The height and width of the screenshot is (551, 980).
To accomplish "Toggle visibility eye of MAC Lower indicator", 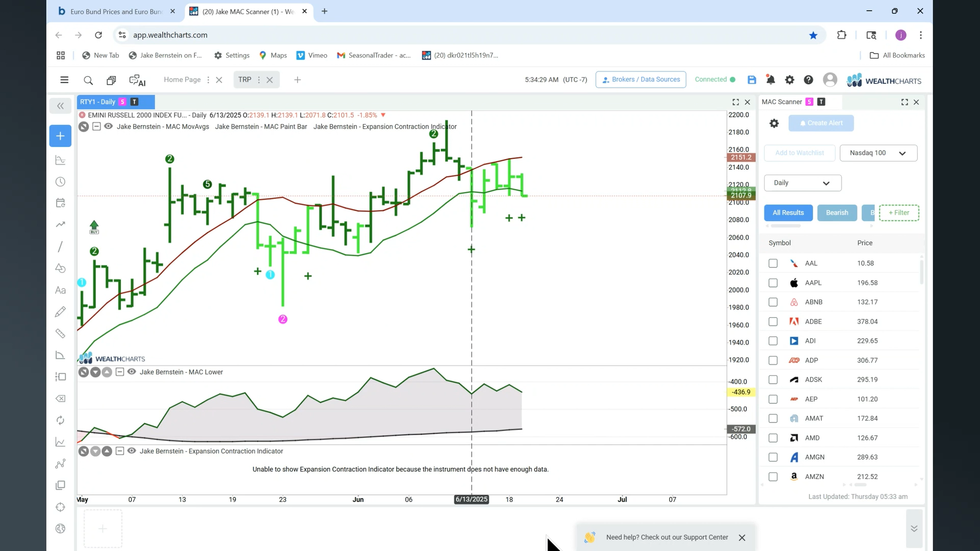I will click(131, 372).
